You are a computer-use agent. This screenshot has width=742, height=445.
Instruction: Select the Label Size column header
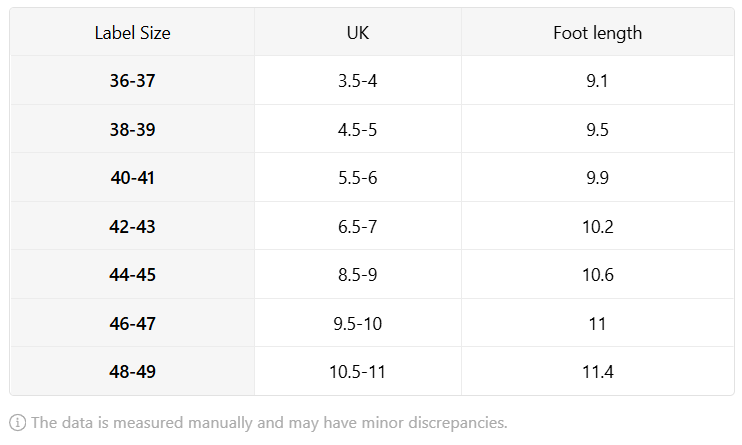(x=132, y=33)
